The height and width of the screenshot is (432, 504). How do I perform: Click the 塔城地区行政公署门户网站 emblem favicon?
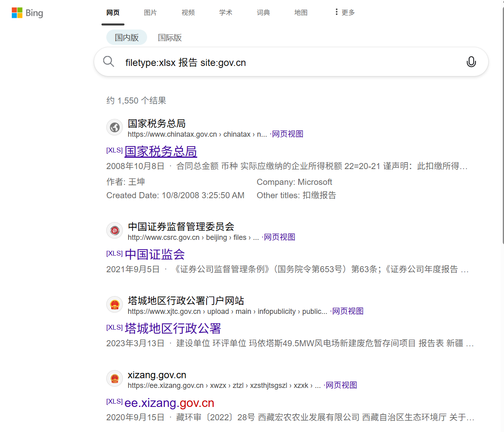pos(115,305)
